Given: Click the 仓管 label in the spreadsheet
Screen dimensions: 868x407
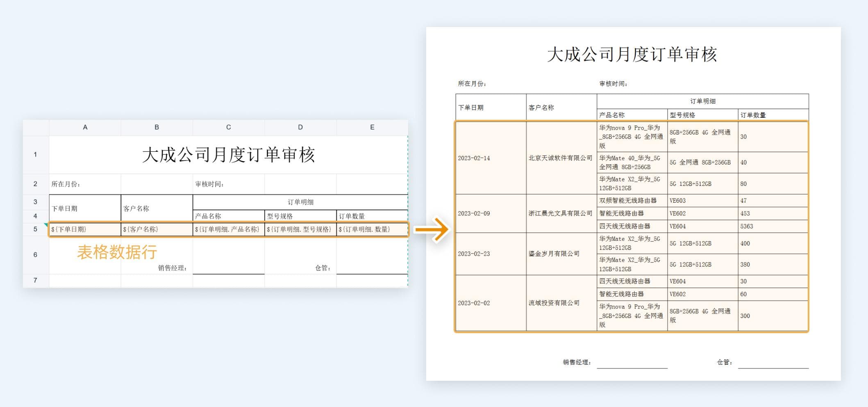Looking at the screenshot, I should (x=323, y=268).
